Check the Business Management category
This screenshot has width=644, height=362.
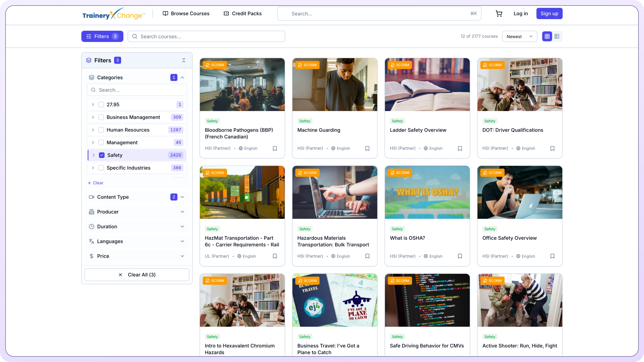101,117
